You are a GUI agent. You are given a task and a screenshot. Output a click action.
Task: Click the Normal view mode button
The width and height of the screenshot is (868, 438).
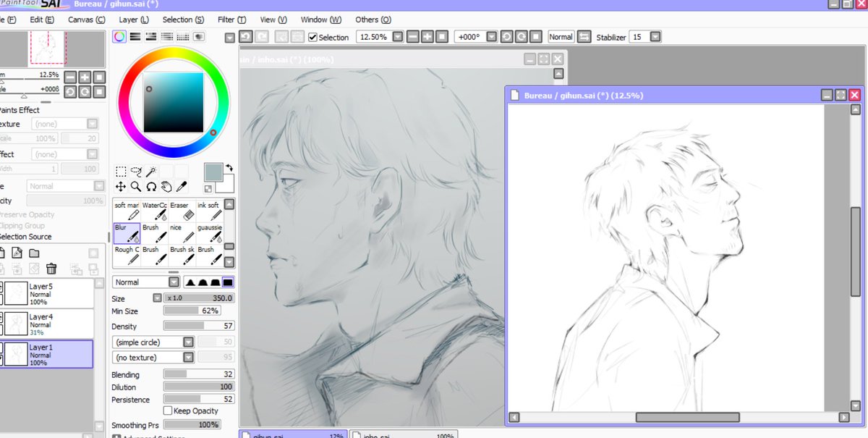click(x=561, y=37)
